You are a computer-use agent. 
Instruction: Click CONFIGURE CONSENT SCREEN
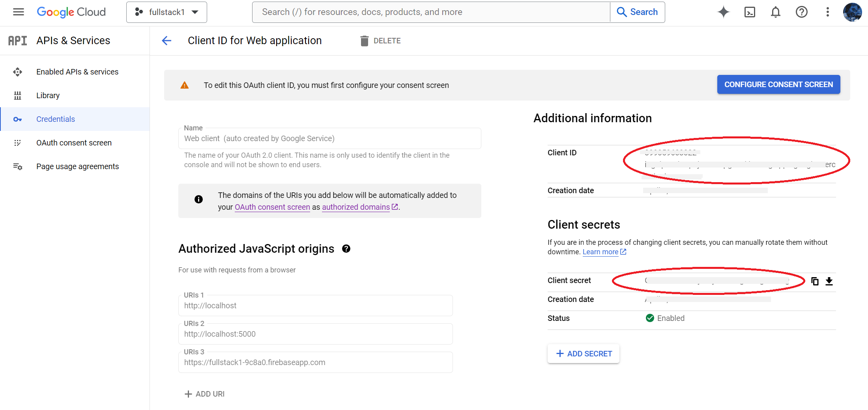(x=778, y=84)
